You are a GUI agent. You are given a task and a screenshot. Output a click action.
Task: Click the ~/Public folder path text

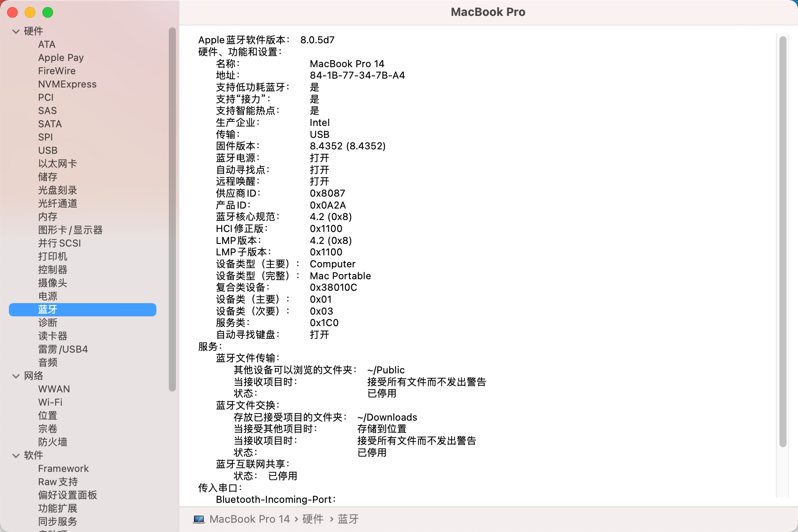pyautogui.click(x=386, y=370)
